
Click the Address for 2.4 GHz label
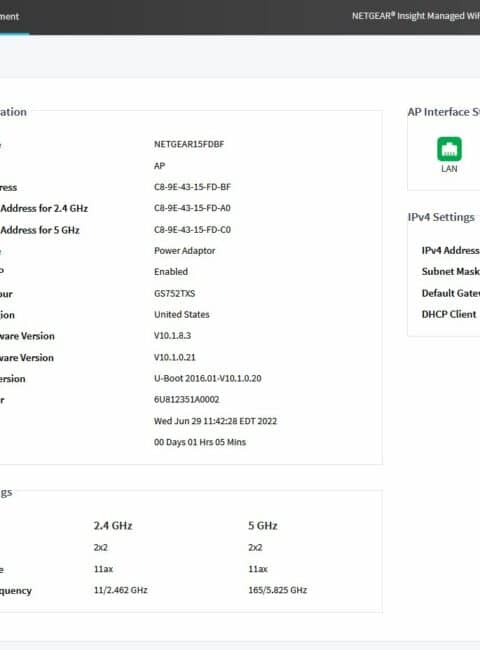44,209
